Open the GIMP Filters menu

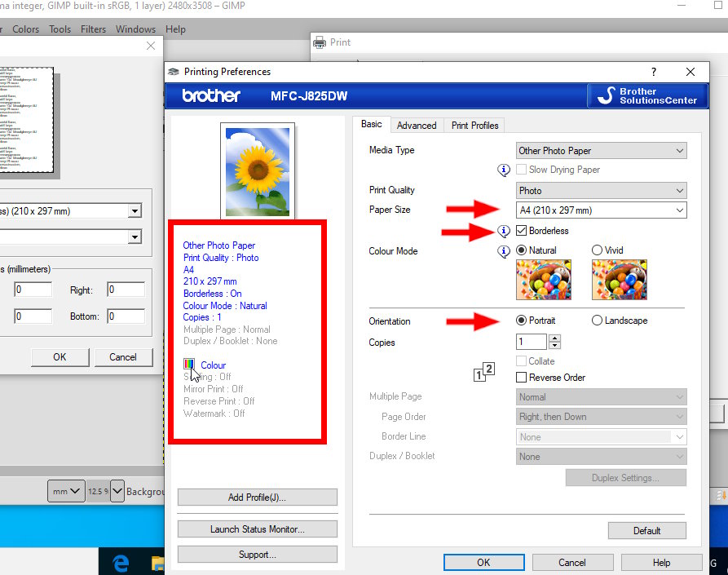coord(93,29)
